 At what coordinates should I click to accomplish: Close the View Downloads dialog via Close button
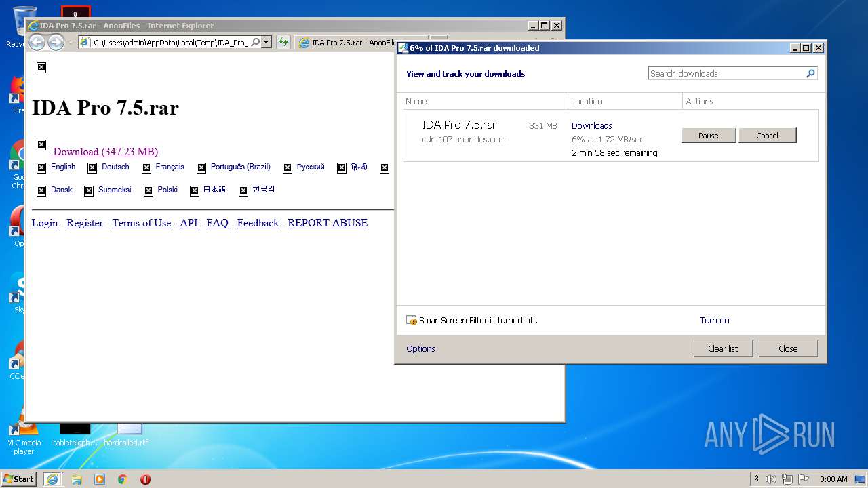click(x=788, y=348)
